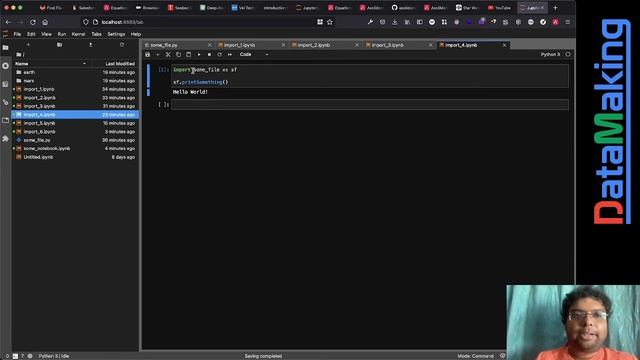The height and width of the screenshot is (360, 640).
Task: Click the root folder breadcrumb icon
Action: 19,54
